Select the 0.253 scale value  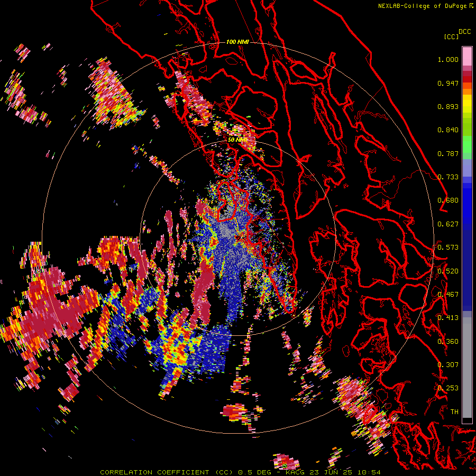448,388
